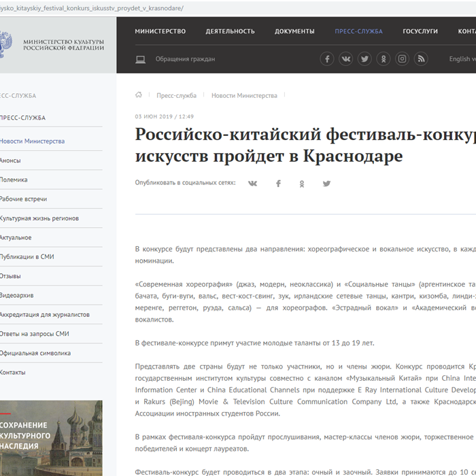Open the Пресс-служба top menu item
The height and width of the screenshot is (476, 476).
(x=358, y=31)
